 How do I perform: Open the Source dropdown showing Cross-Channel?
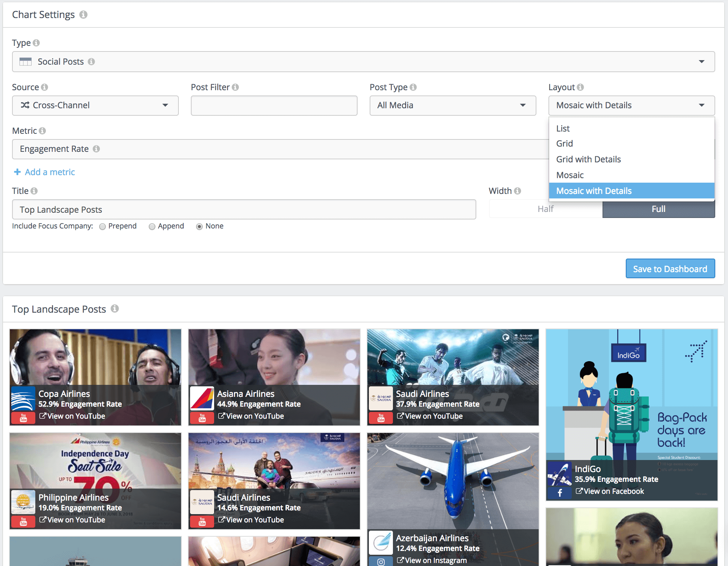pos(95,105)
